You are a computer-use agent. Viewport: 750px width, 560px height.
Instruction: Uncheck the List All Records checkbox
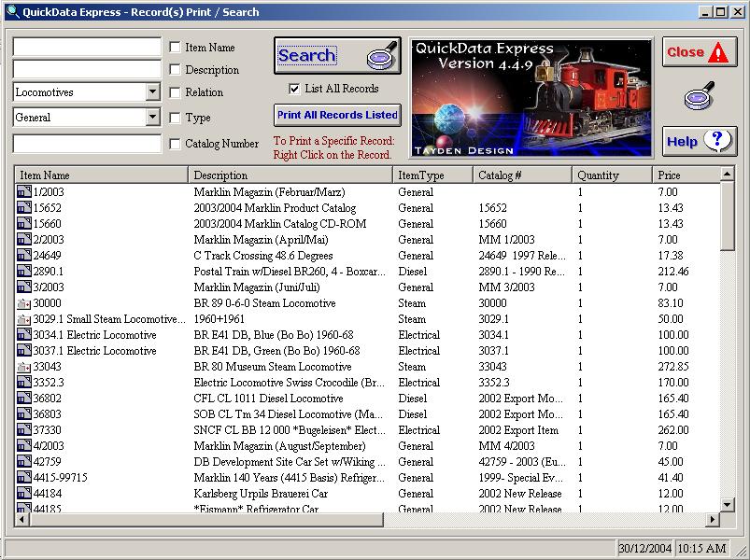click(295, 89)
